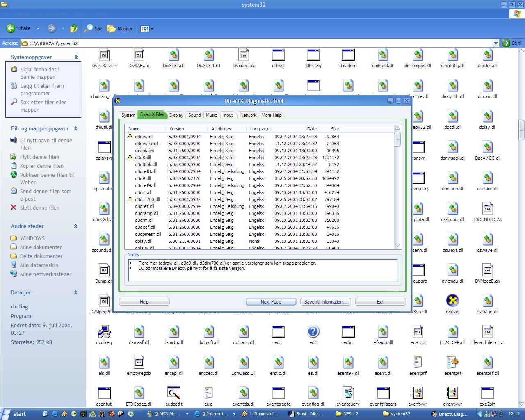This screenshot has width=525, height=420.
Task: Click Slett denne filen link
Action: point(40,208)
